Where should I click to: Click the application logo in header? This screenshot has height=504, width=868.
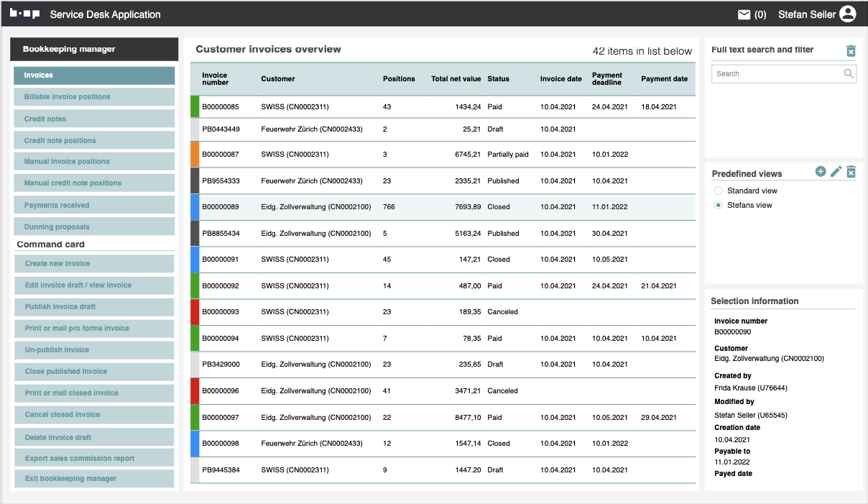click(x=25, y=14)
